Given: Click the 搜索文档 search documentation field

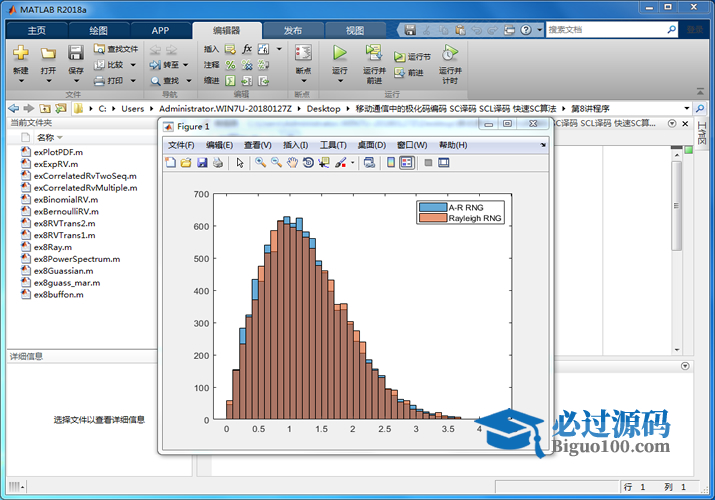Looking at the screenshot, I should [606, 30].
